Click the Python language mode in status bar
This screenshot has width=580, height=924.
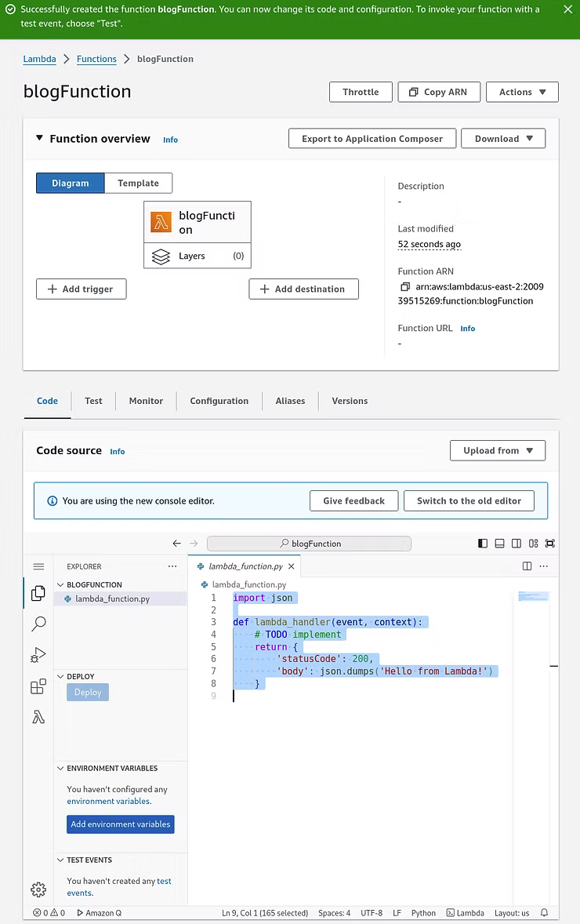pos(423,913)
